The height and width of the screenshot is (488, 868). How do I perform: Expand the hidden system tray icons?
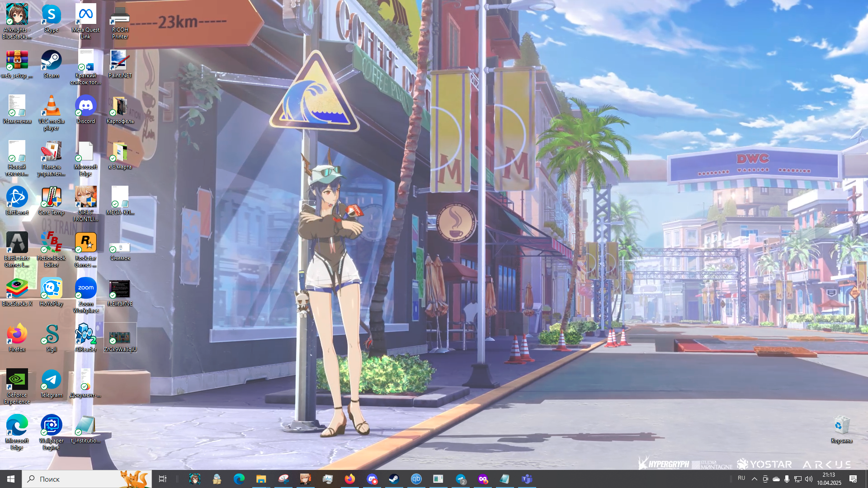pos(754,479)
